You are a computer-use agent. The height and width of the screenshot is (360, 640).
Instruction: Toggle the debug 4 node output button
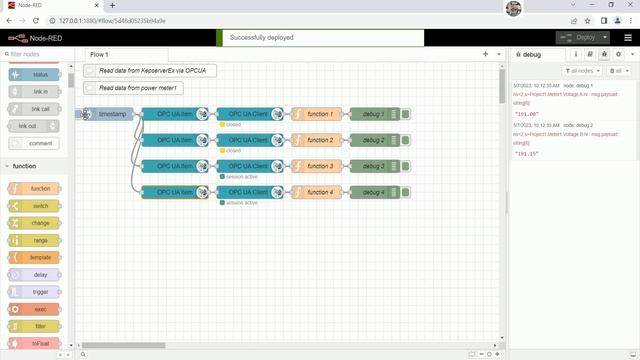(406, 193)
